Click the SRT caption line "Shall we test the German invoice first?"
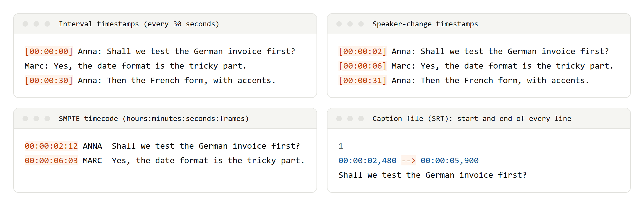 click(432, 175)
